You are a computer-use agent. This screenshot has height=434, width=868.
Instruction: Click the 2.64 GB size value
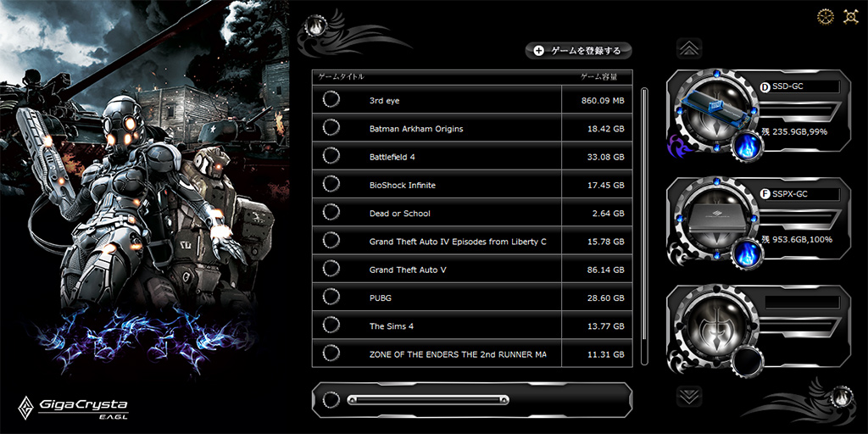pos(608,213)
